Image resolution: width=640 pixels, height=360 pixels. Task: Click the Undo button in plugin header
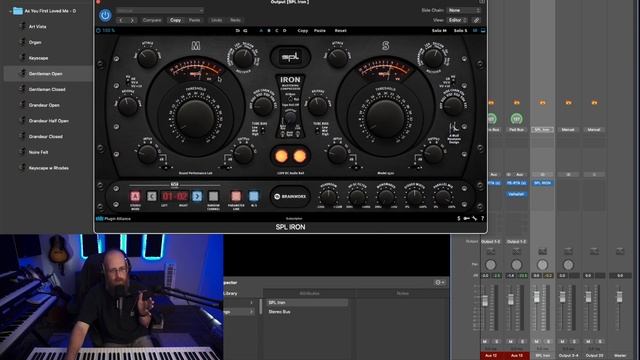(217, 20)
